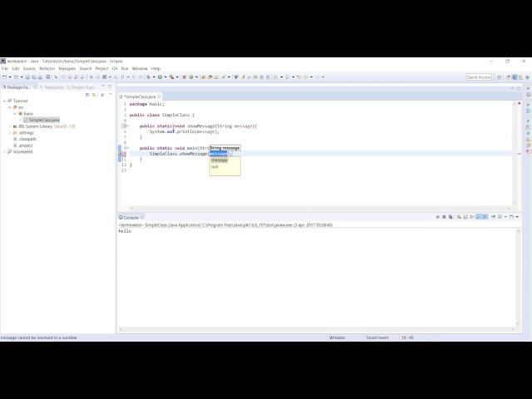The height and width of the screenshot is (399, 532).
Task: Click the Print toolbar icon
Action: [x=40, y=77]
